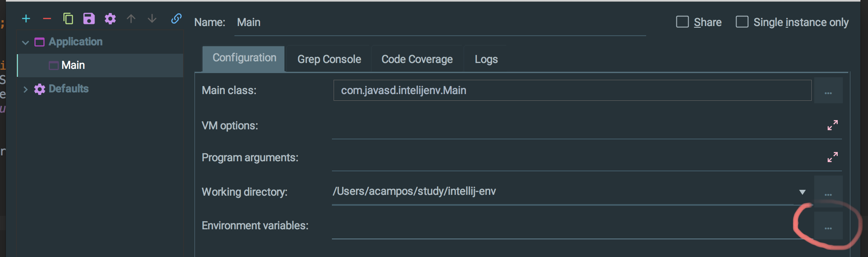Move configuration down with arrow
Image resolution: width=868 pixels, height=257 pixels.
coord(152,18)
